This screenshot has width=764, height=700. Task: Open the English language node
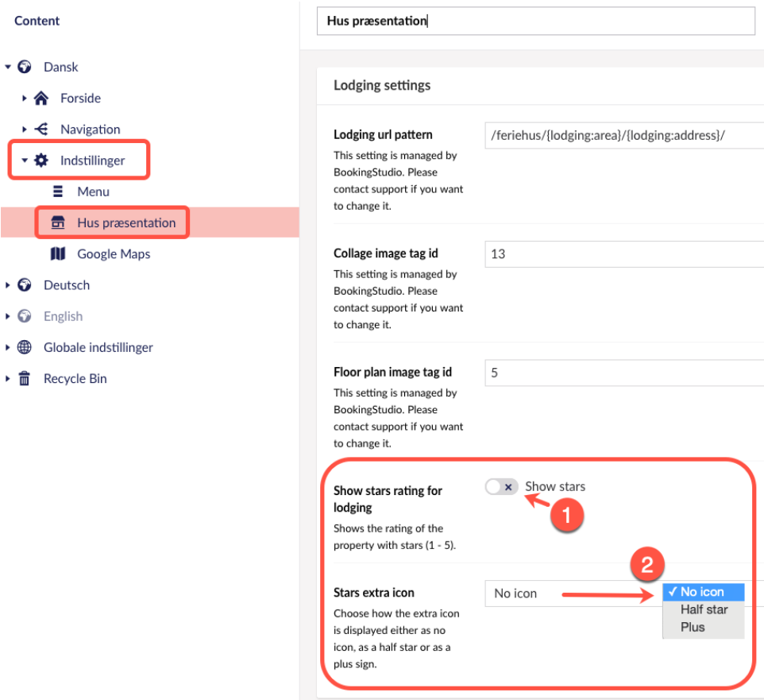(64, 316)
